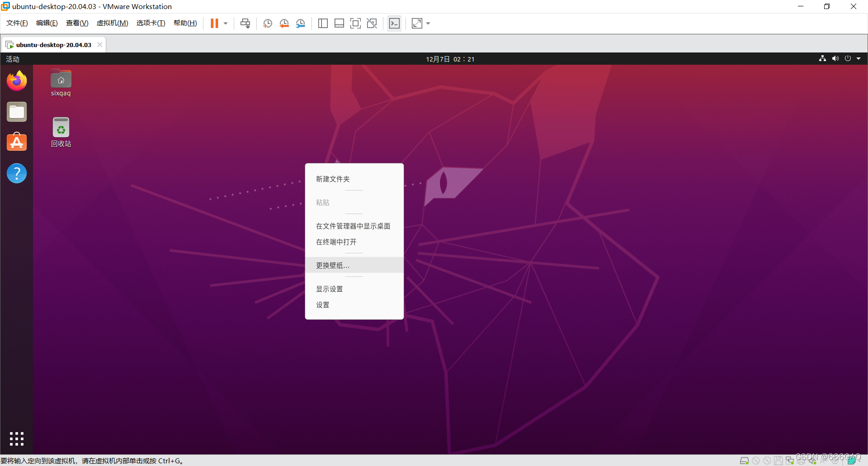Click the stretch guest display icon
Image resolution: width=868 pixels, height=466 pixels.
pos(417,24)
